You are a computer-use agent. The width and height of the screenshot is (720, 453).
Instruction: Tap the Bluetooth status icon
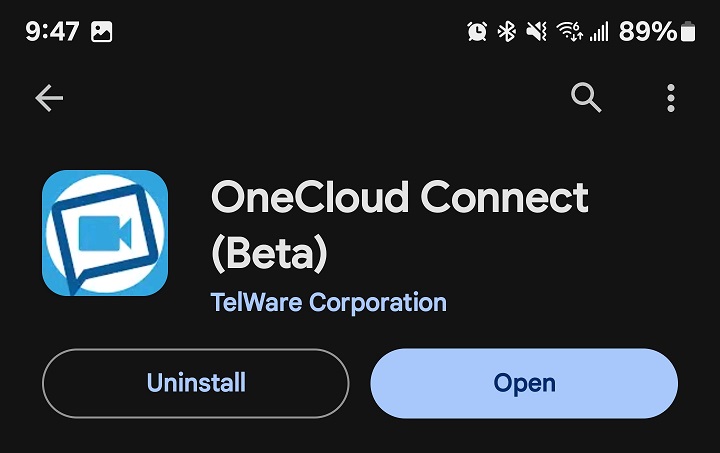[x=507, y=32]
